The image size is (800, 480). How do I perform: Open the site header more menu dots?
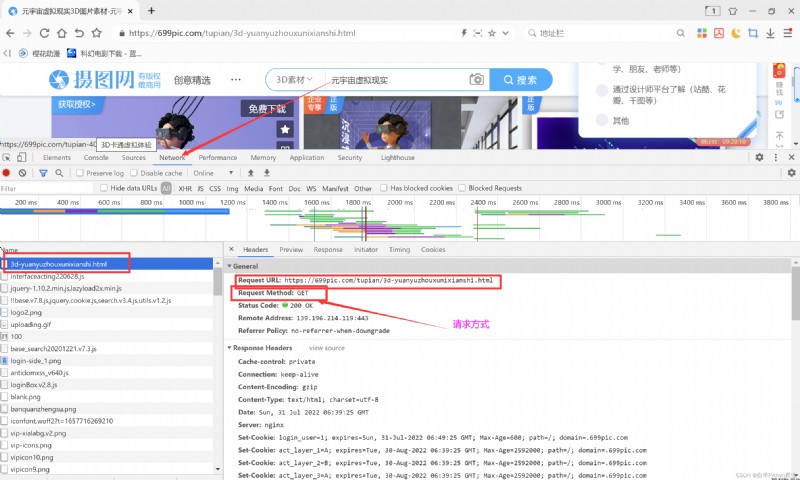click(x=236, y=80)
